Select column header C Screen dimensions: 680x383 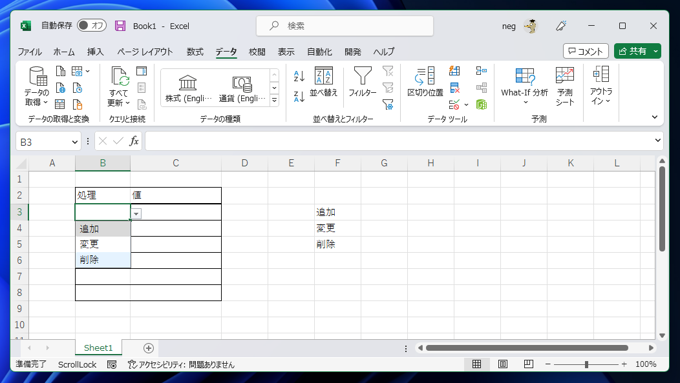pyautogui.click(x=176, y=163)
